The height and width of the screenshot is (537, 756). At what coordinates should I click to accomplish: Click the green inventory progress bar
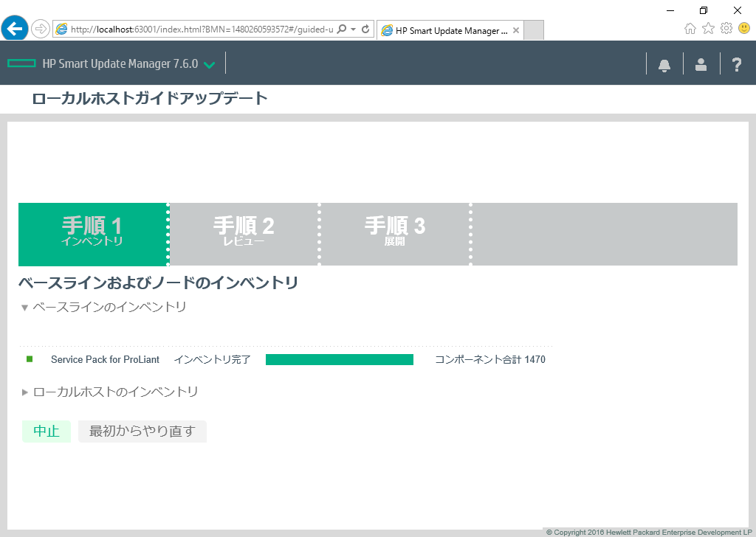340,360
